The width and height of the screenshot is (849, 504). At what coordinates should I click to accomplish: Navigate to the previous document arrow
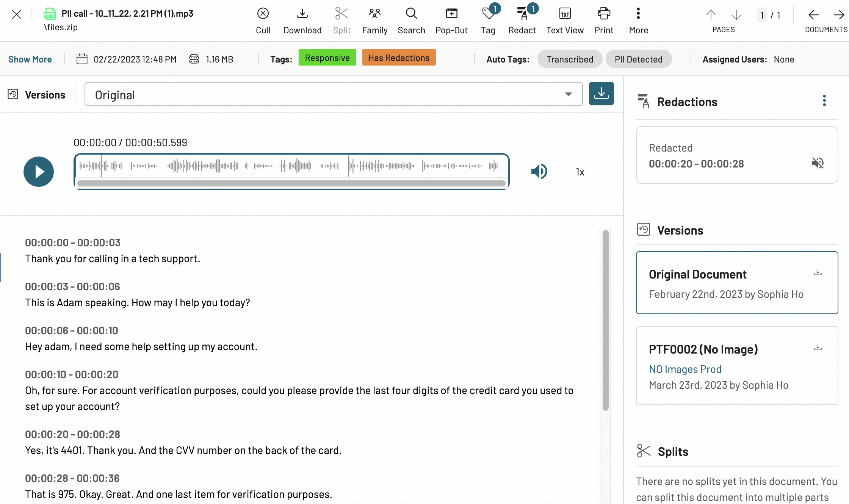[x=813, y=15]
